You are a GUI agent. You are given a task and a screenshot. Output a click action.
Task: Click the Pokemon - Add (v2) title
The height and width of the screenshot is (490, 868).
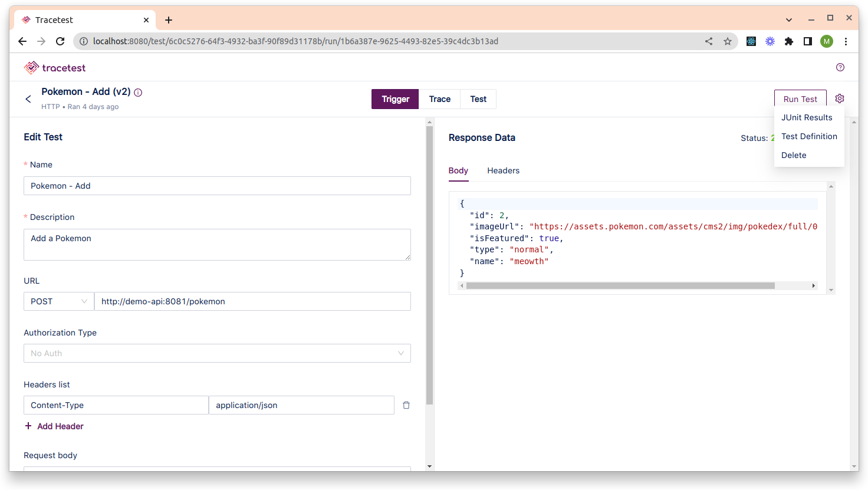86,92
